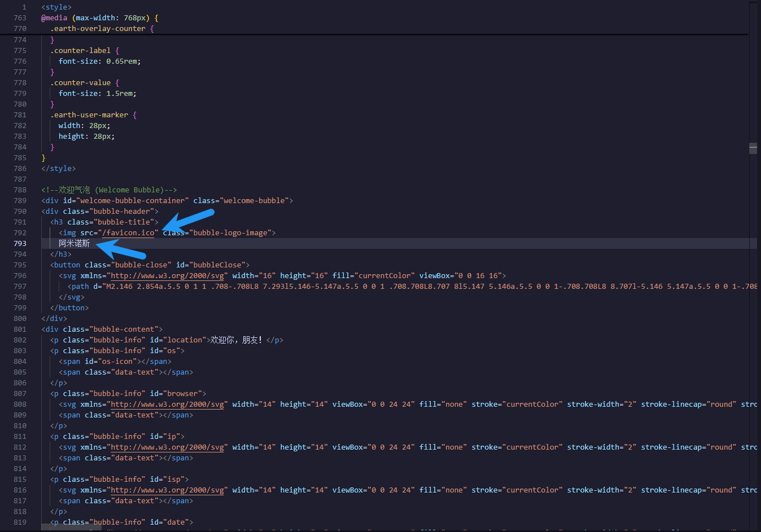Click the vertical scrollbar thumb

(753, 148)
